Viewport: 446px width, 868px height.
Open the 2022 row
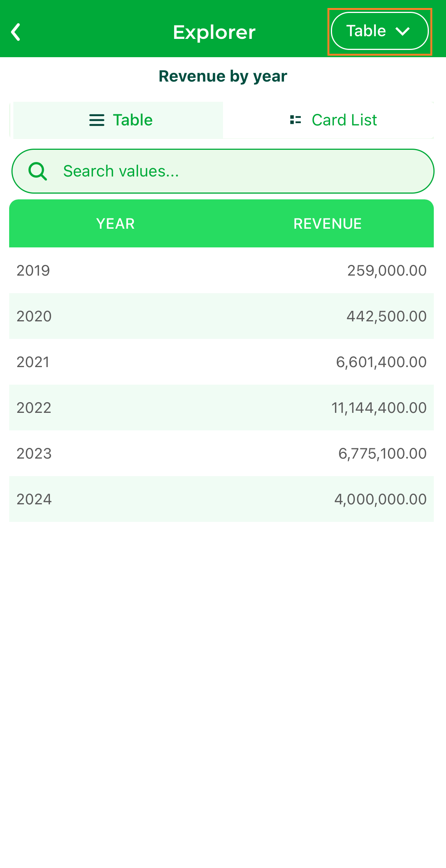[221, 408]
